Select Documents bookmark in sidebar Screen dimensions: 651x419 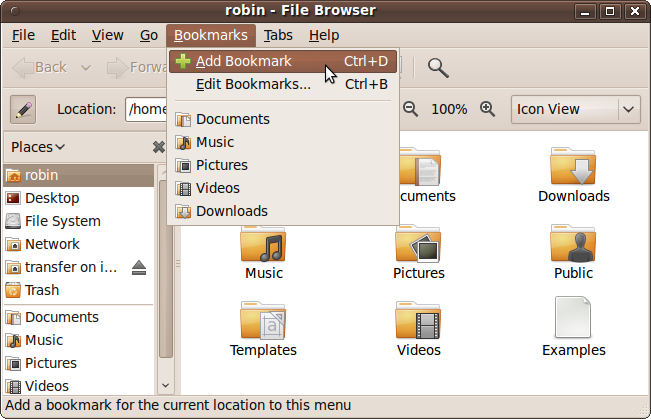tap(79, 317)
